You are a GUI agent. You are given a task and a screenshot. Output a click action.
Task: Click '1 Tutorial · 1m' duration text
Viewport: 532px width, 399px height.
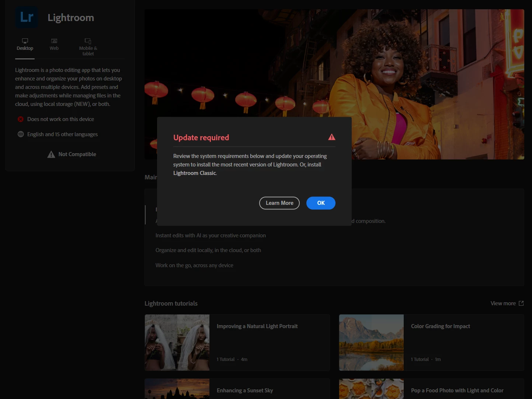point(426,359)
